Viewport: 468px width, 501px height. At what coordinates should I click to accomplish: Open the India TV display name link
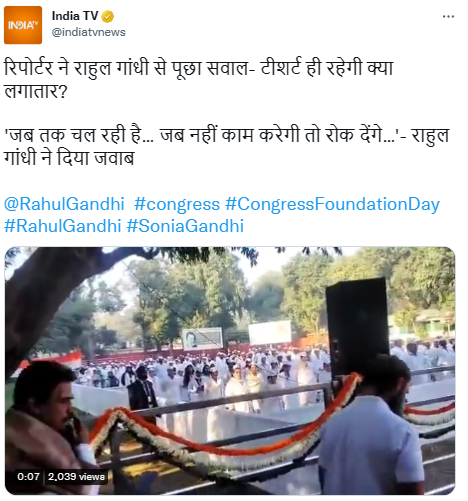click(x=75, y=16)
